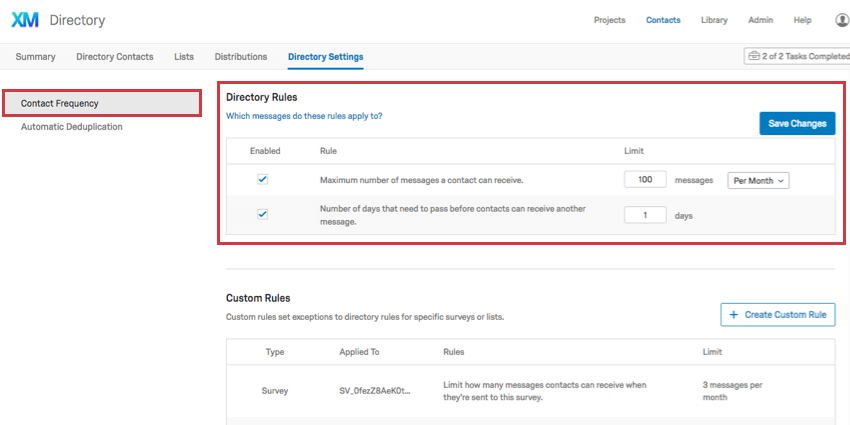Go to the Distributions tab
850x425 pixels.
(x=241, y=56)
